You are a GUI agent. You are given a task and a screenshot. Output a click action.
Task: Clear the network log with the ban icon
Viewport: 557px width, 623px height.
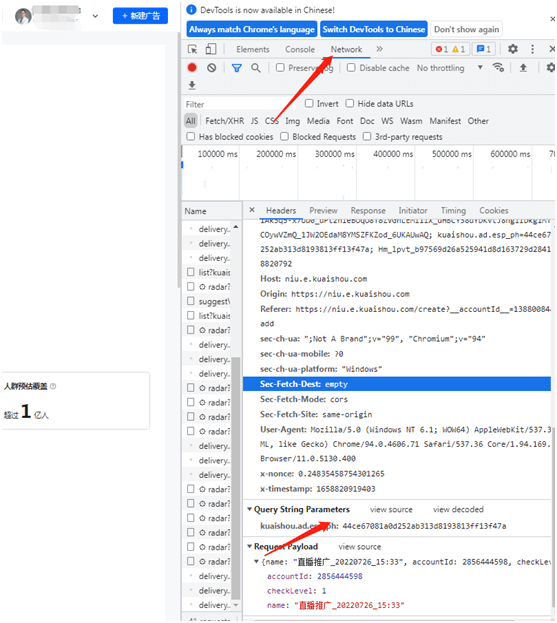[x=212, y=68]
